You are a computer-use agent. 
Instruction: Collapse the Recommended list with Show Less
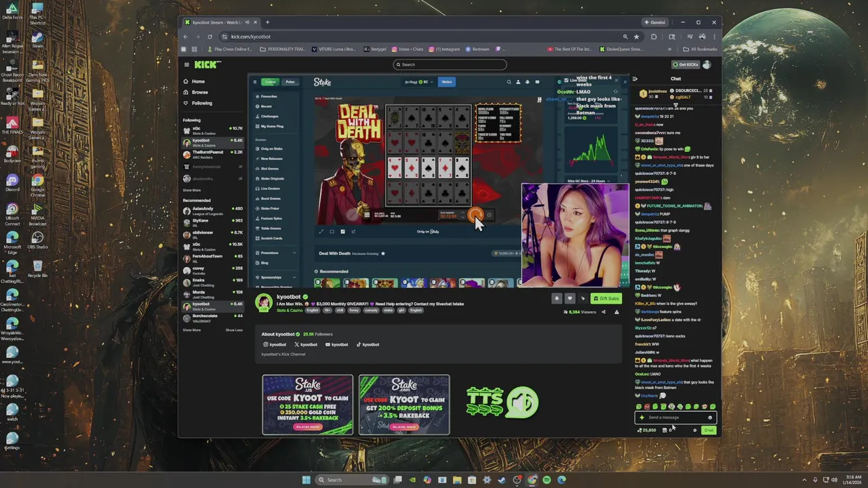pyautogui.click(x=234, y=330)
